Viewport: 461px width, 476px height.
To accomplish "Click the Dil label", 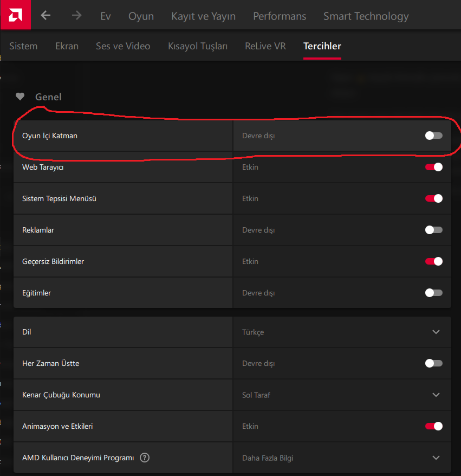I will coord(27,332).
